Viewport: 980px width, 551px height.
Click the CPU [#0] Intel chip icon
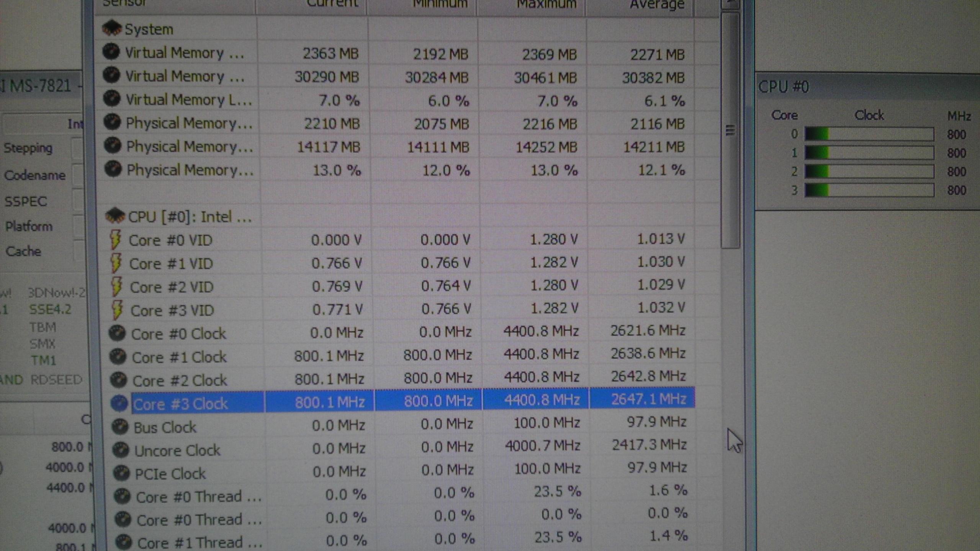[115, 216]
